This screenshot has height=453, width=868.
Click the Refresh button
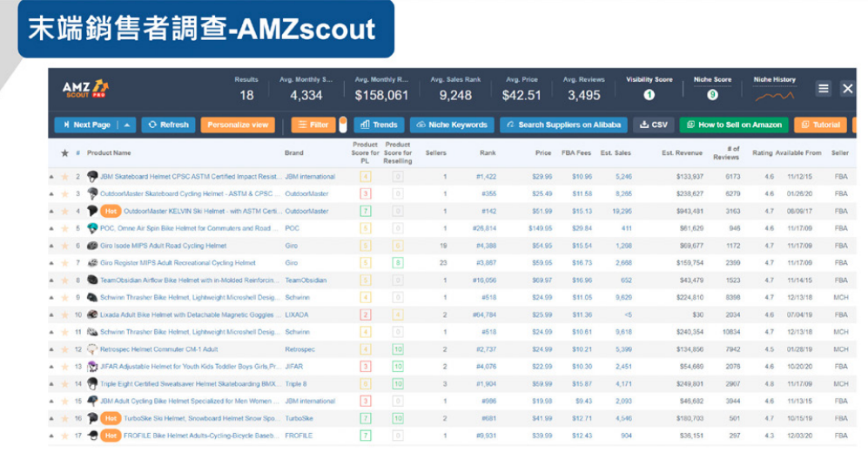pos(168,125)
